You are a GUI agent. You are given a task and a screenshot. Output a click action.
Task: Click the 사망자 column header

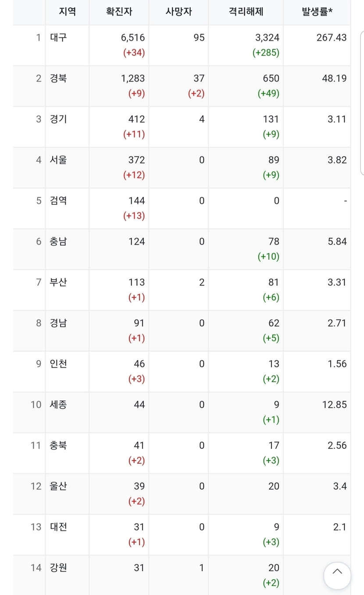178,12
